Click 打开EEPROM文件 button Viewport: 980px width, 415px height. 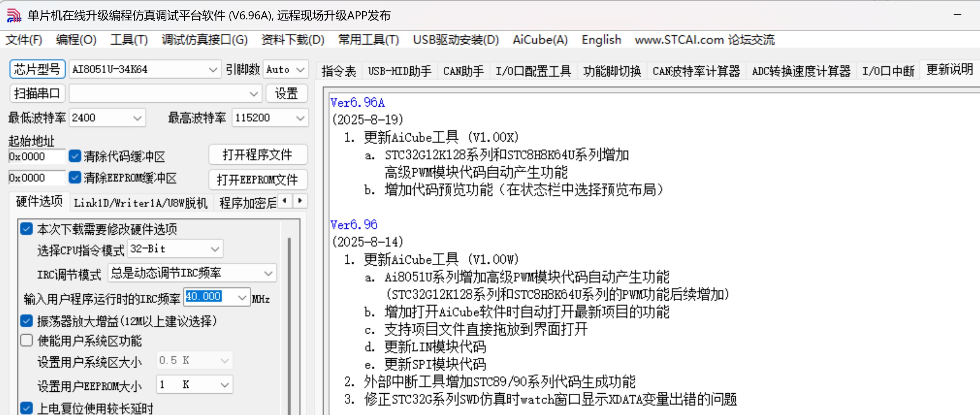[x=258, y=179]
